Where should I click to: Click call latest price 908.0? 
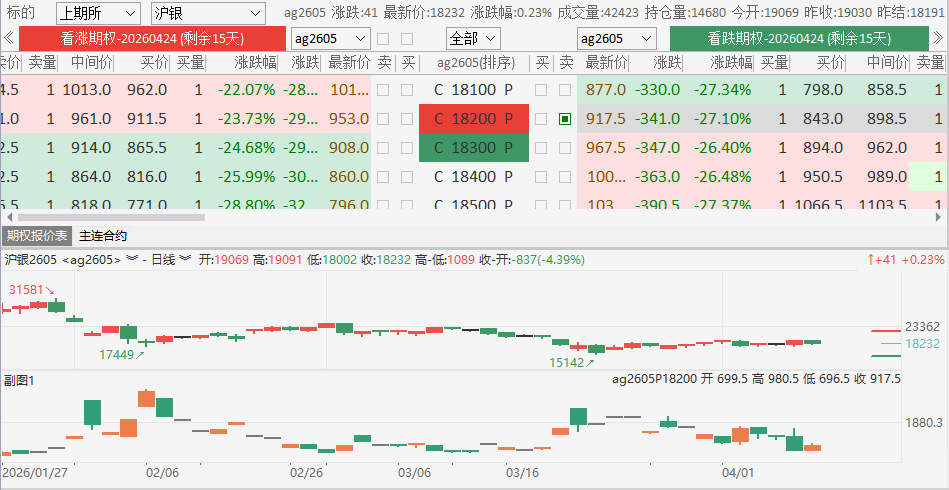(349, 148)
